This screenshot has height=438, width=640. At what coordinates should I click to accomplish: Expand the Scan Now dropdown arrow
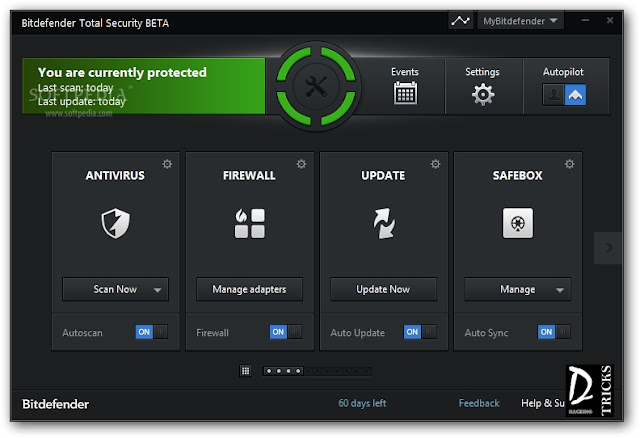tap(158, 290)
